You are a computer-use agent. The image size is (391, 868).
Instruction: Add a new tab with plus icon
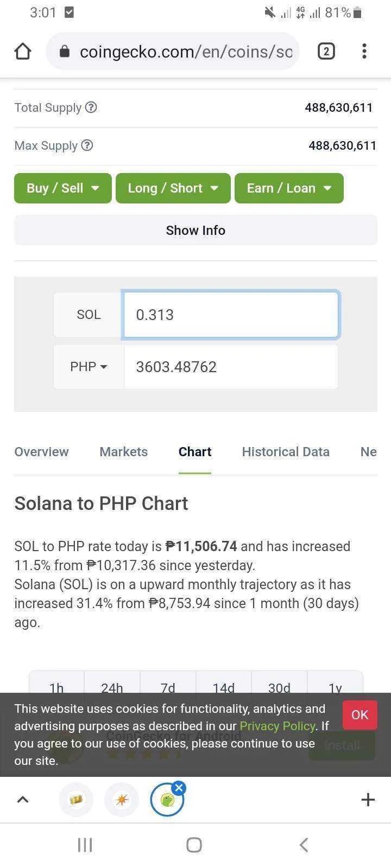[368, 800]
